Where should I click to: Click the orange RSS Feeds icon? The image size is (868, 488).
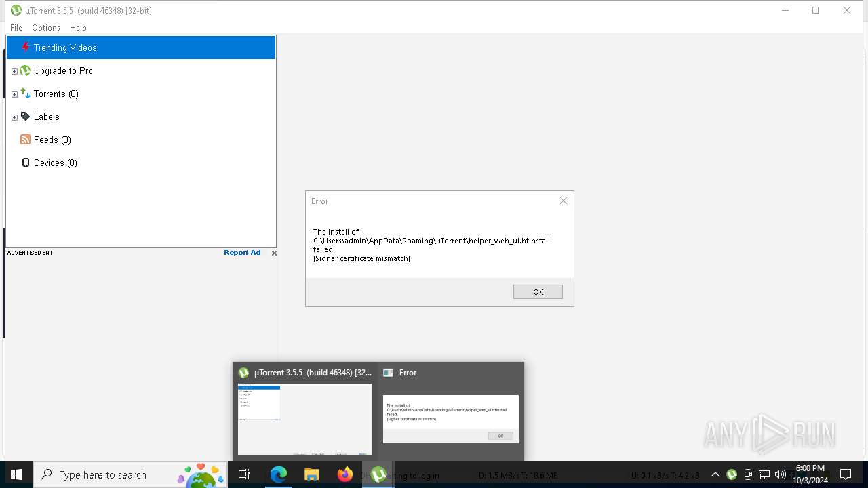click(x=25, y=140)
